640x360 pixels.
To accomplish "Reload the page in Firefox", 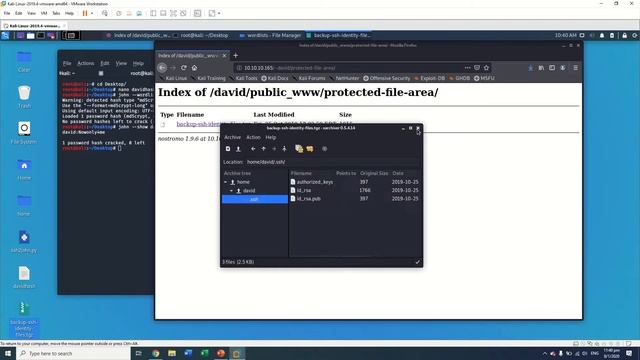I will click(x=184, y=68).
